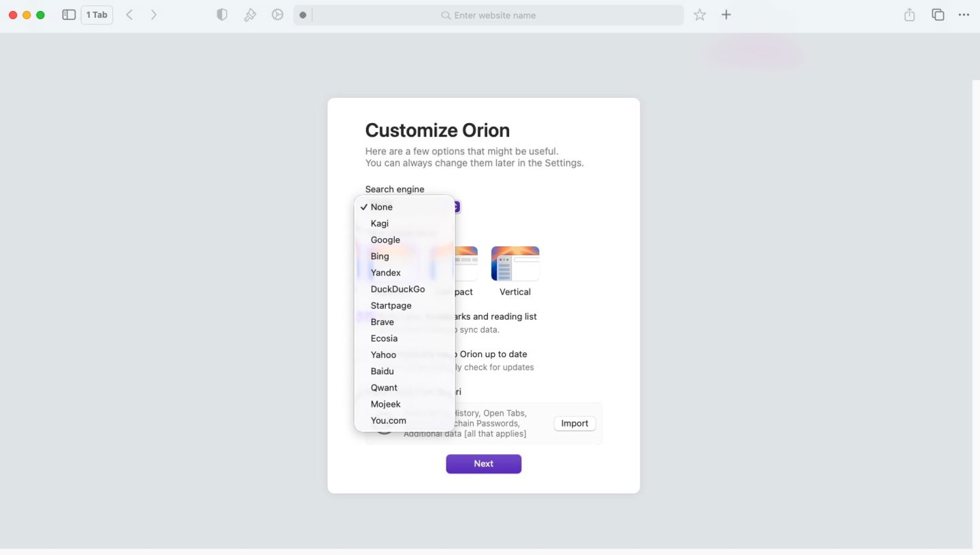Toggle the sidebar icon in toolbar
Image resolution: width=980 pixels, height=555 pixels.
coord(69,15)
